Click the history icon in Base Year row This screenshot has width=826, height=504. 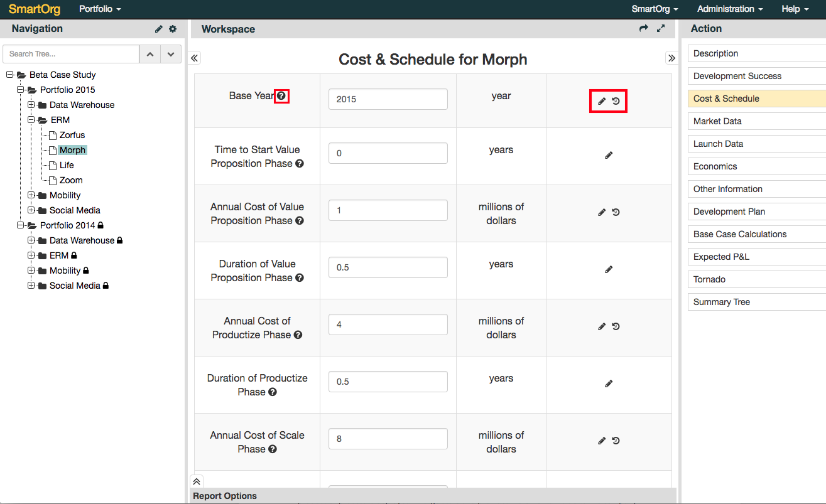[616, 101]
